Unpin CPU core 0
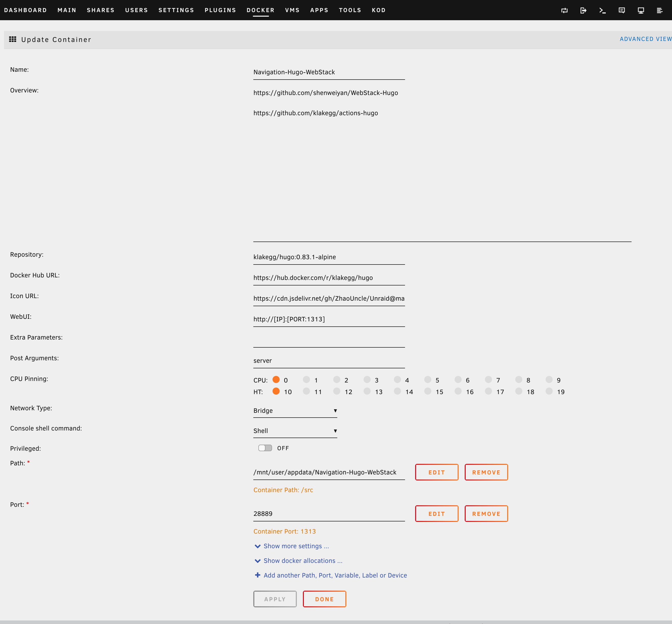 point(276,379)
